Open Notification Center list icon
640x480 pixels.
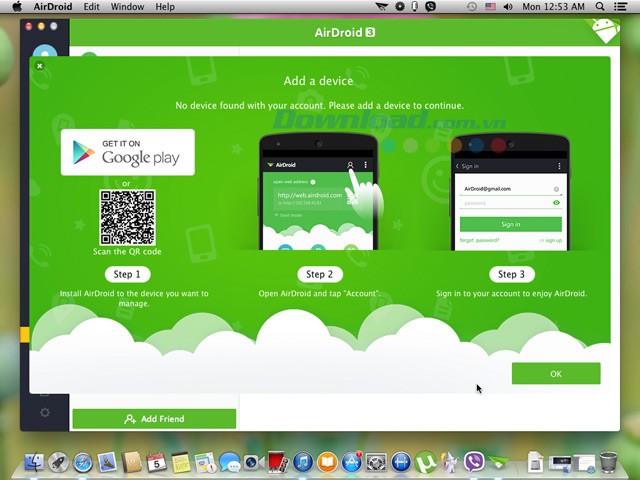pos(621,7)
